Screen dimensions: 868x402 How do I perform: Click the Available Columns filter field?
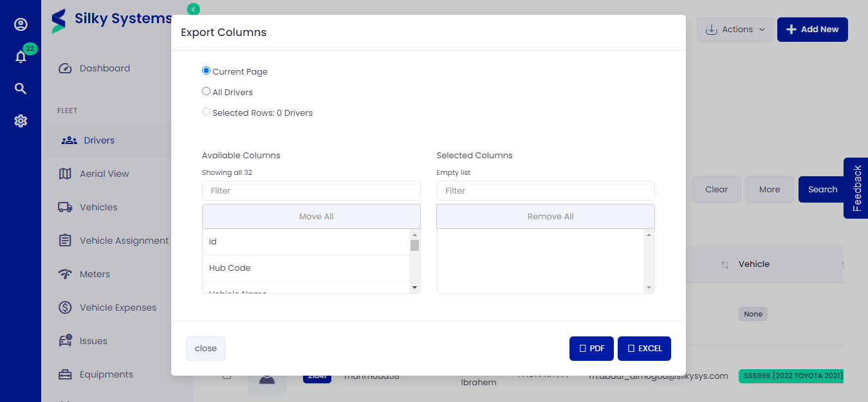pos(311,191)
